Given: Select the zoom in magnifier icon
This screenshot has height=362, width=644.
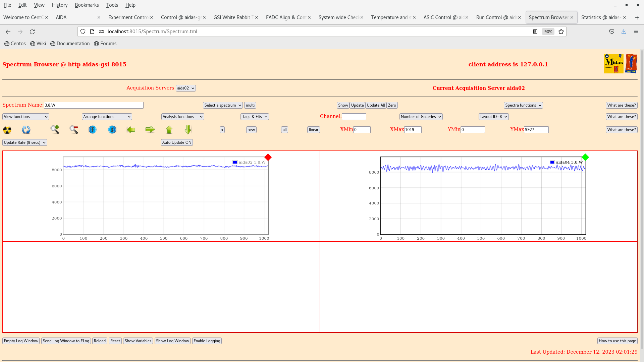Looking at the screenshot, I should [x=55, y=130].
